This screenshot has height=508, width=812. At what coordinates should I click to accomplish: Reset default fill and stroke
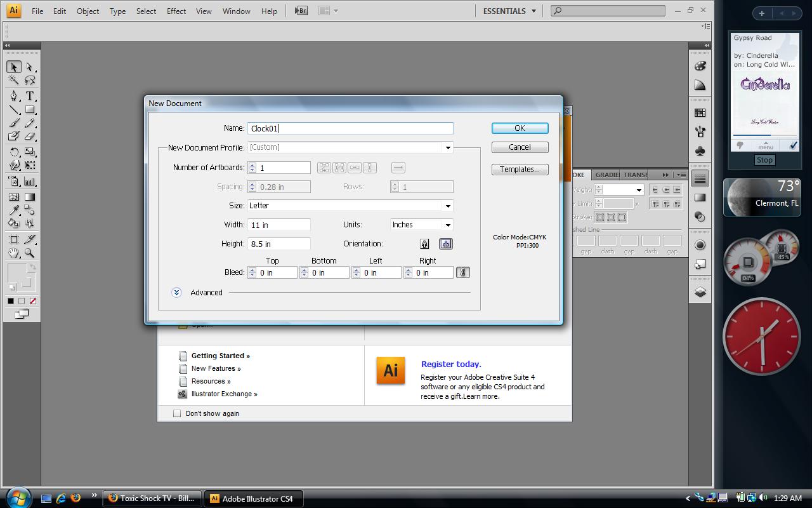11,288
